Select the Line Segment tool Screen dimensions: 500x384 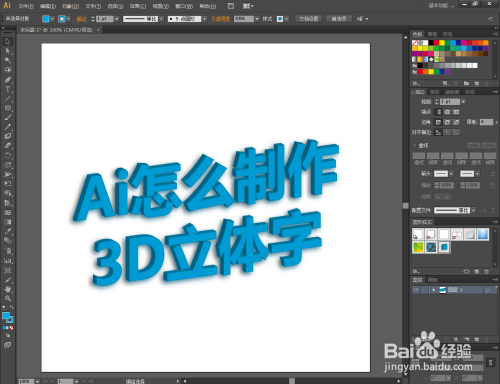[x=8, y=99]
